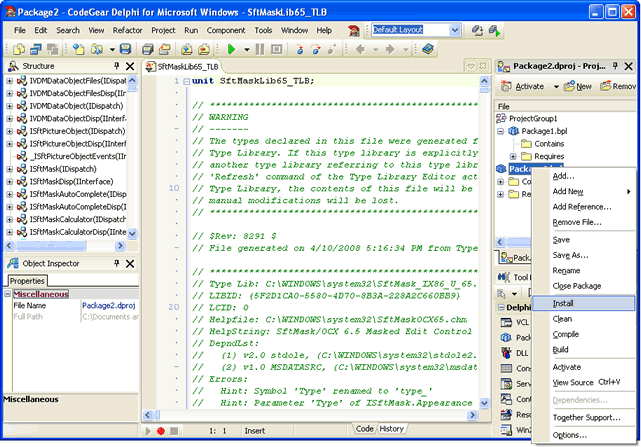Click the Activate button in Project Manager

pos(522,87)
